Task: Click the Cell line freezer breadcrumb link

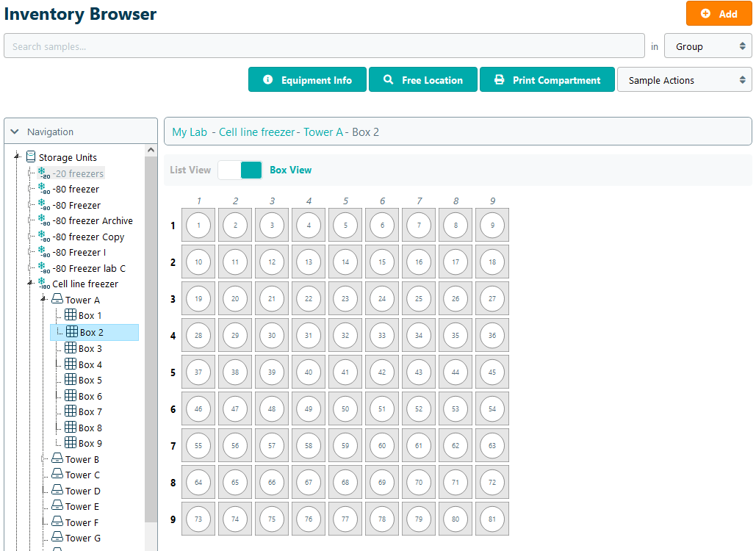Action: coord(257,132)
